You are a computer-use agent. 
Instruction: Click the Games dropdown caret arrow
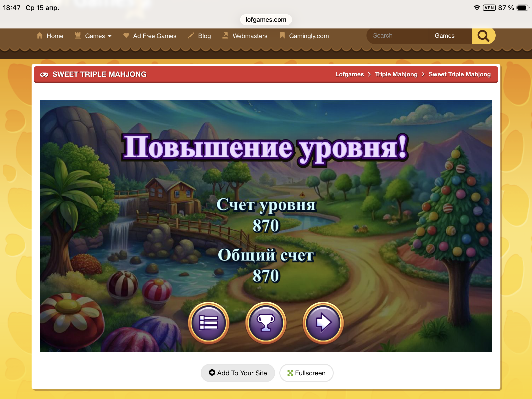(x=110, y=36)
